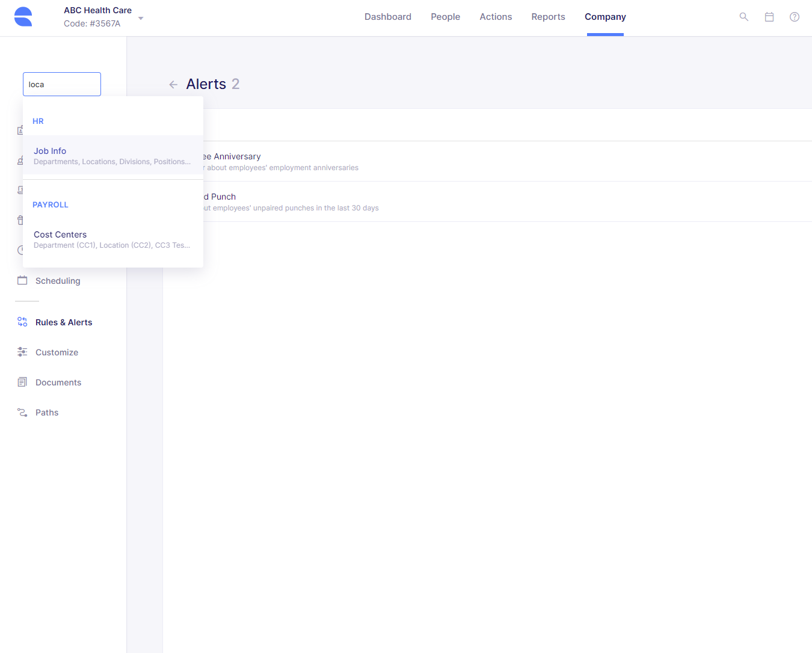The image size is (812, 653).
Task: Click the HR section header
Action: (x=38, y=121)
